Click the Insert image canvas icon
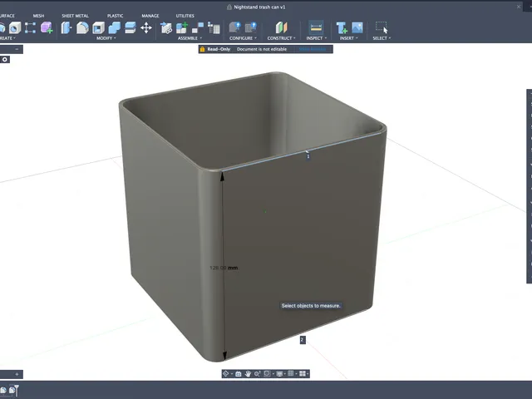This screenshot has width=532, height=399. [357, 27]
